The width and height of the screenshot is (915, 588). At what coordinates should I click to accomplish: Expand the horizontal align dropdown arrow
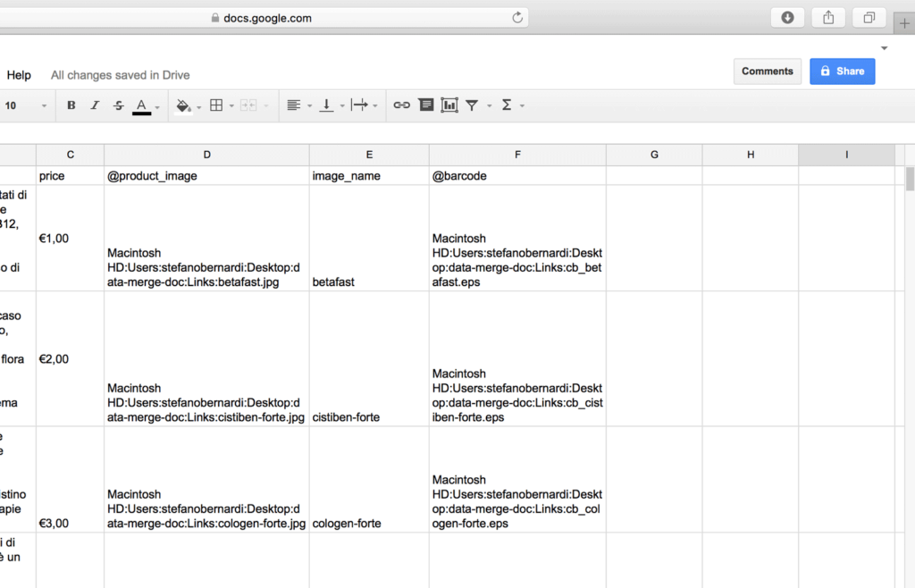(x=309, y=106)
